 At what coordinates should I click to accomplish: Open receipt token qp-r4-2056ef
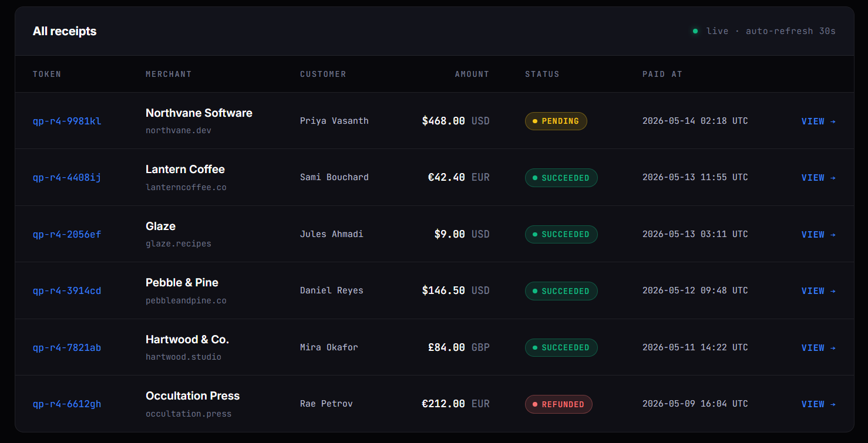(67, 235)
